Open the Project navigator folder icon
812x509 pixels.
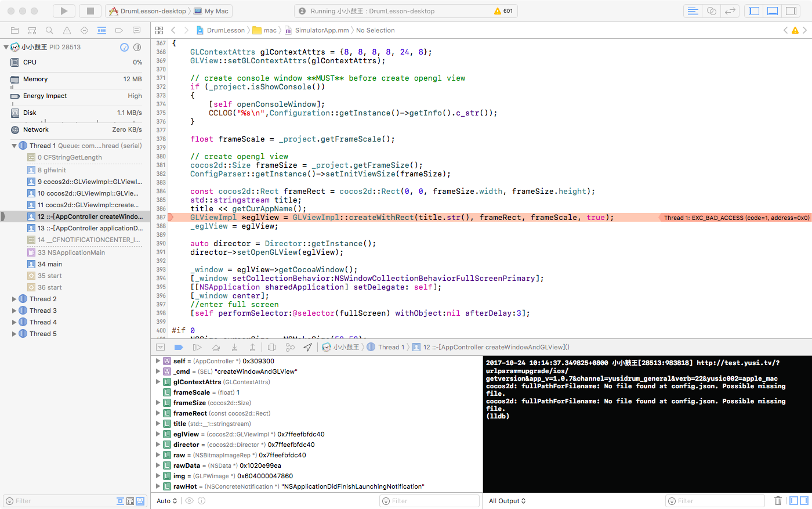(15, 30)
